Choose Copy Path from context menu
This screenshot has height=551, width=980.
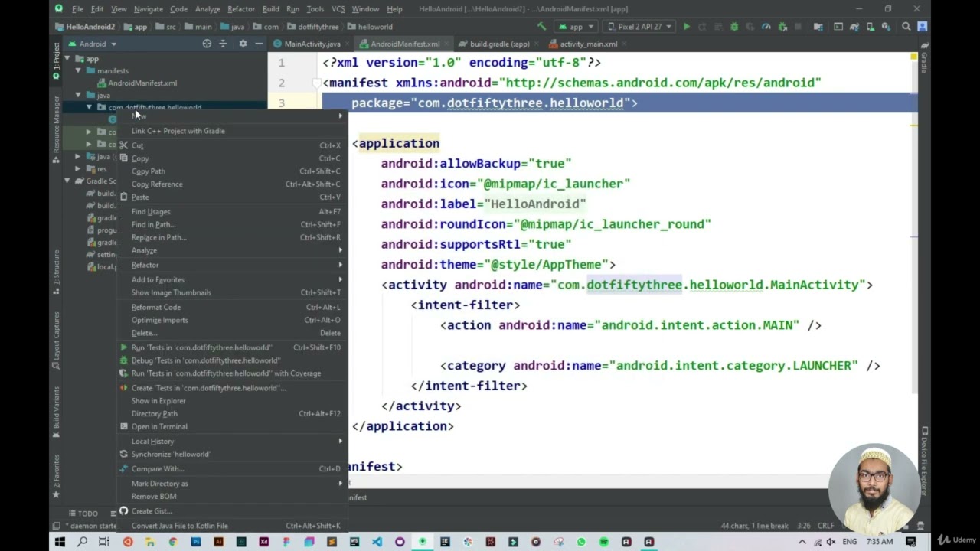(233, 171)
